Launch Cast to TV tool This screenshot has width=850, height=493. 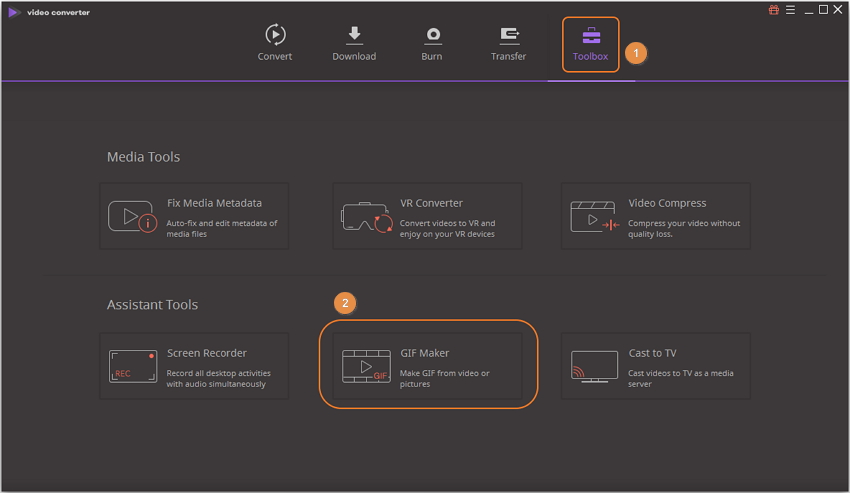click(656, 366)
